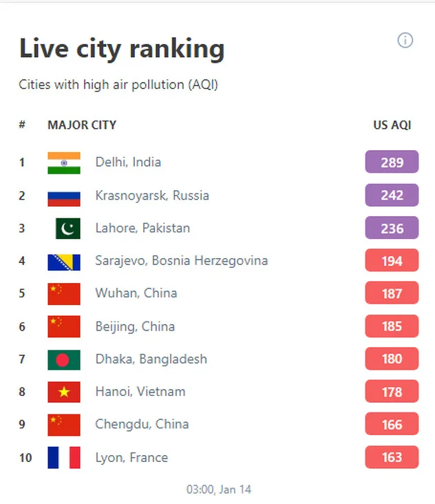
Task: Click the Russia flag icon
Action: tap(64, 196)
